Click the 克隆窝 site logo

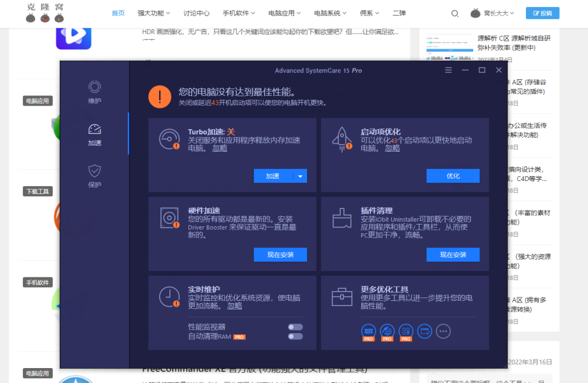click(45, 13)
